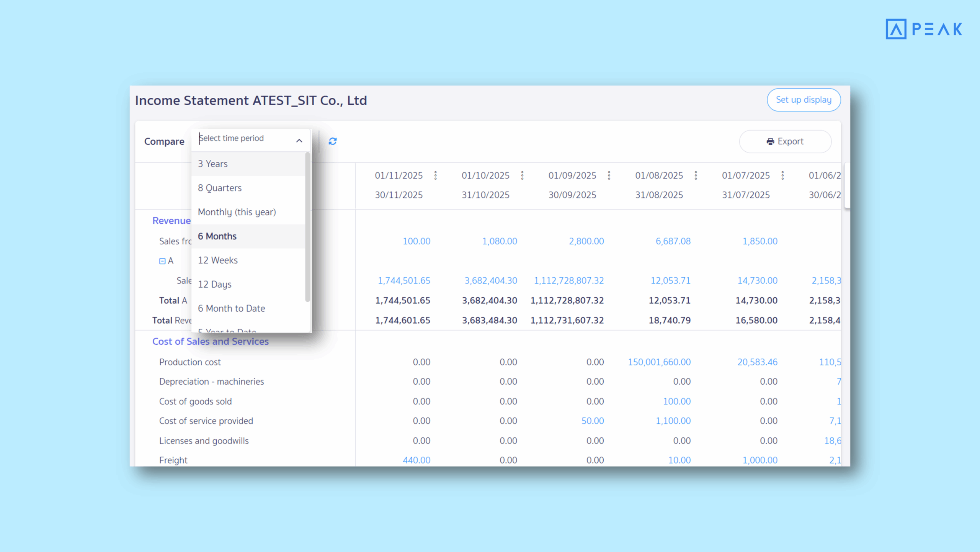Open column options for 01/08/2025
This screenshot has width=980, height=552.
click(x=696, y=175)
